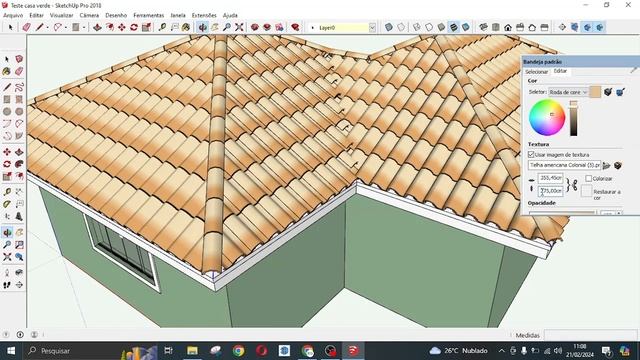Select the Move tool in the top toolbar
The image size is (640, 360).
click(122, 27)
